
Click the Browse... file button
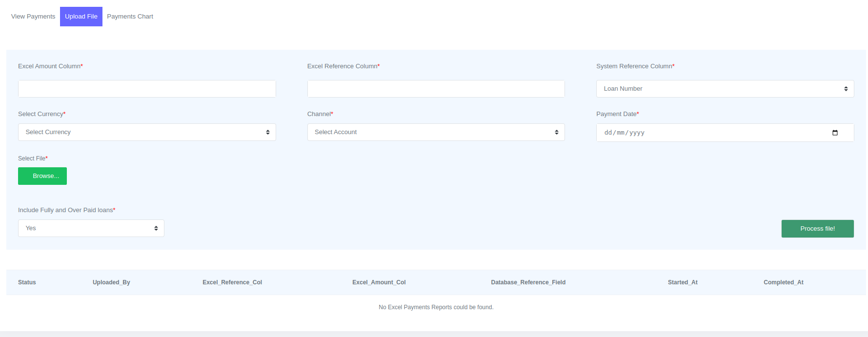coord(42,176)
